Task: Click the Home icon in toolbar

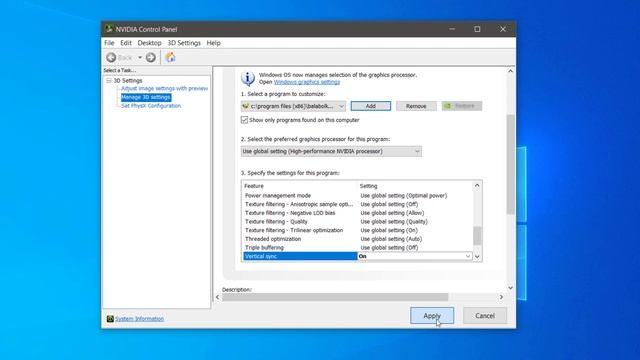Action: [170, 58]
